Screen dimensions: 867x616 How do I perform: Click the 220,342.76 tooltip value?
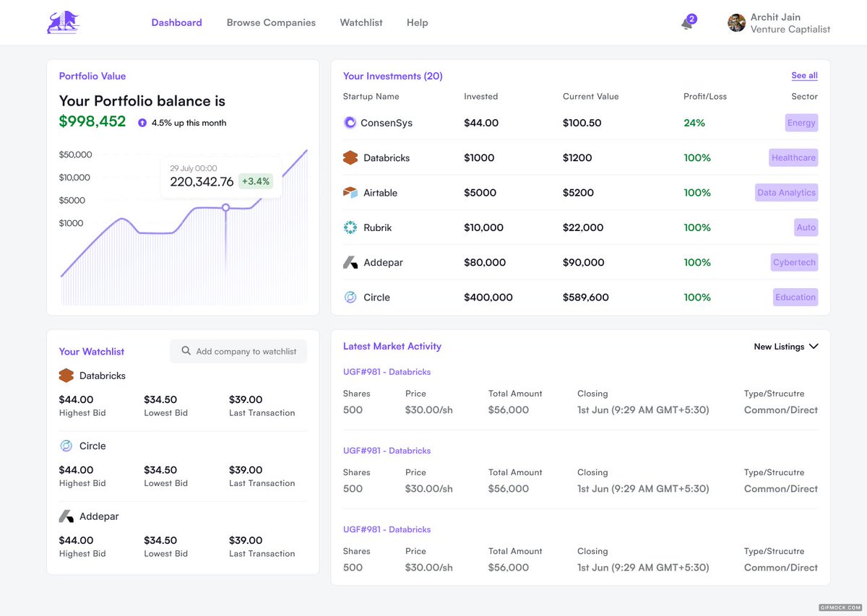202,182
